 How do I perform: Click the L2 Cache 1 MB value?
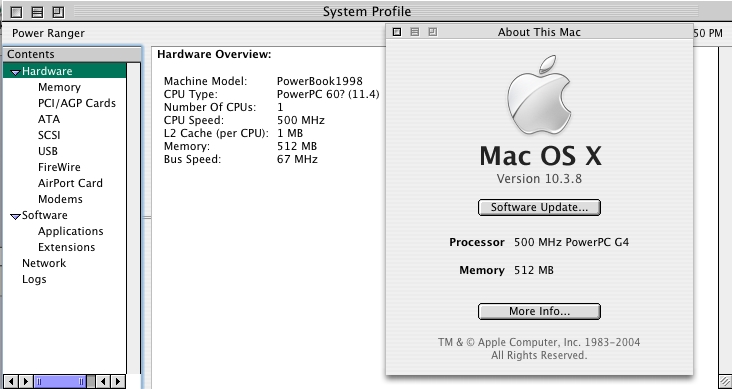point(290,133)
